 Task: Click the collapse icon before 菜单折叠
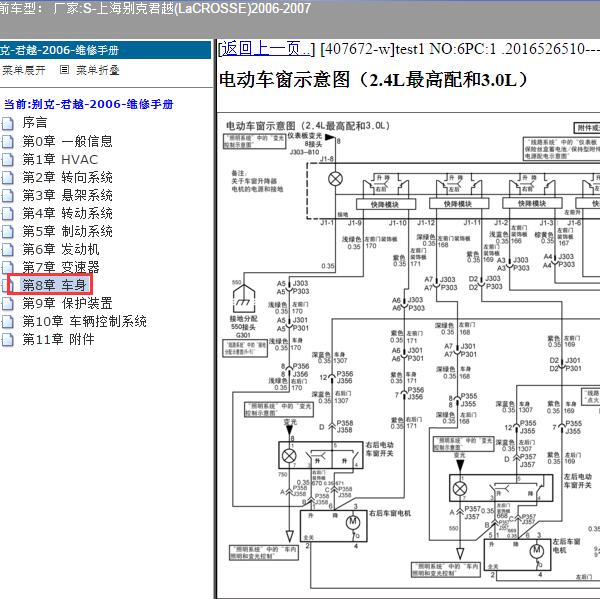pos(64,70)
